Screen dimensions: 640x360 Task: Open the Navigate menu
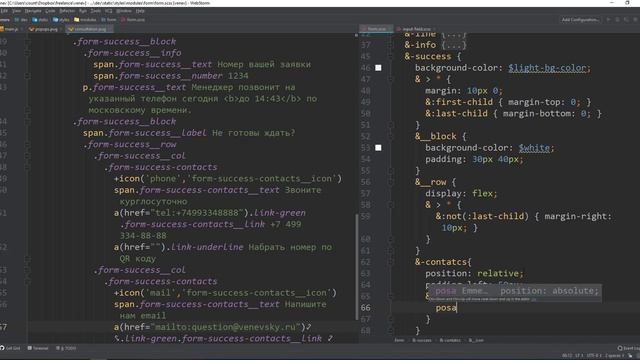(x=33, y=11)
